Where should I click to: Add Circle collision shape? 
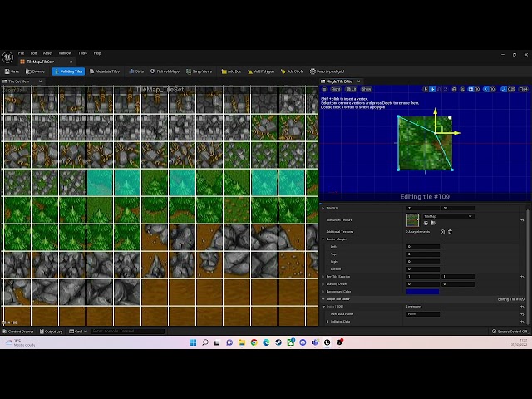(292, 71)
